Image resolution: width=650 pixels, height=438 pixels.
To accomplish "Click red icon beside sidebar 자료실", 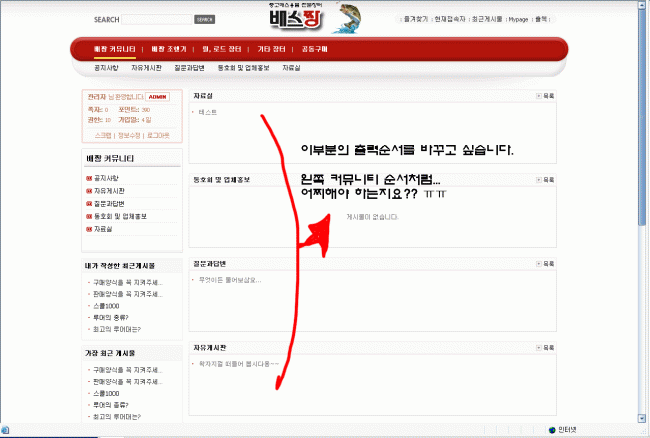I will coord(89,229).
